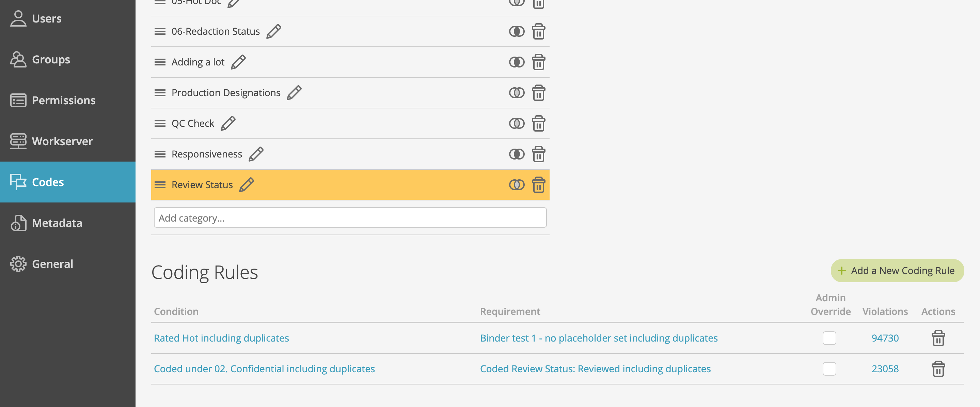Edit the 06-Redaction Status category name

[x=273, y=31]
